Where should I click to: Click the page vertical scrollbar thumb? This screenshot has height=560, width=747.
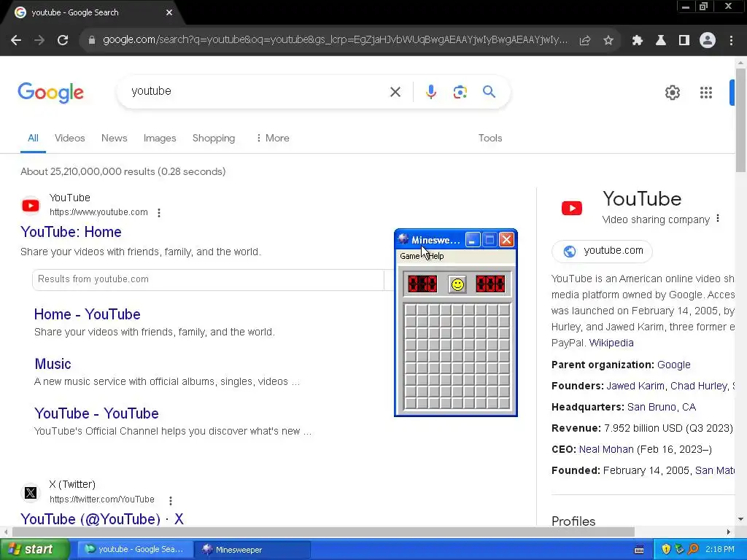click(x=741, y=120)
